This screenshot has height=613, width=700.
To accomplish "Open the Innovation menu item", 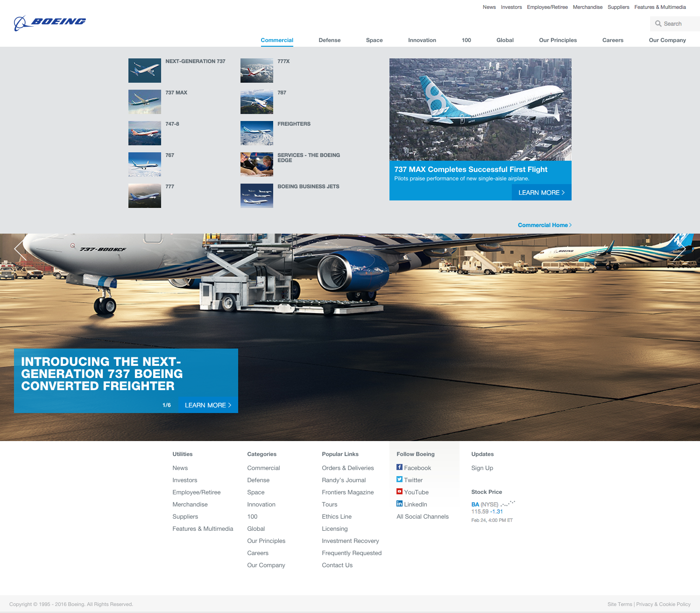I will (x=422, y=40).
